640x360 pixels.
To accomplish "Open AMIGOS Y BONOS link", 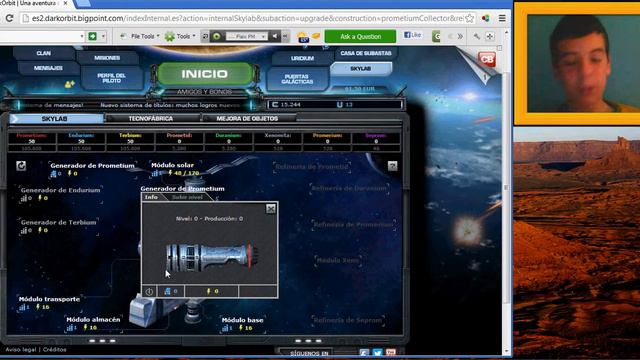I will coord(204,92).
